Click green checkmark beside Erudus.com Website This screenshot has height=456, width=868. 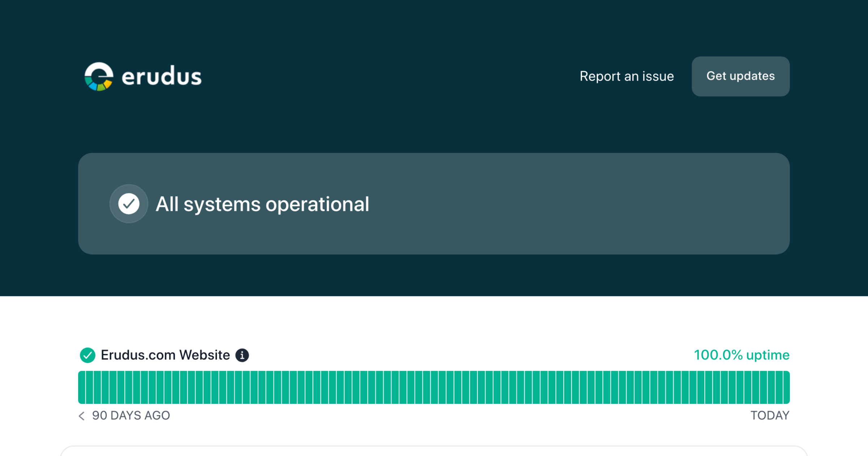[88, 355]
